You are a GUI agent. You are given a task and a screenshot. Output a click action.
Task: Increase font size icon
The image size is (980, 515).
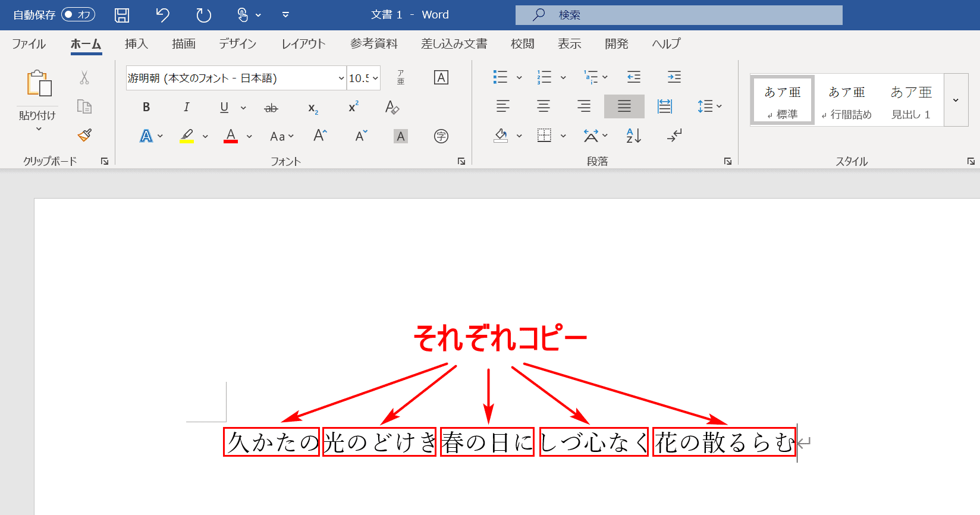(x=320, y=136)
